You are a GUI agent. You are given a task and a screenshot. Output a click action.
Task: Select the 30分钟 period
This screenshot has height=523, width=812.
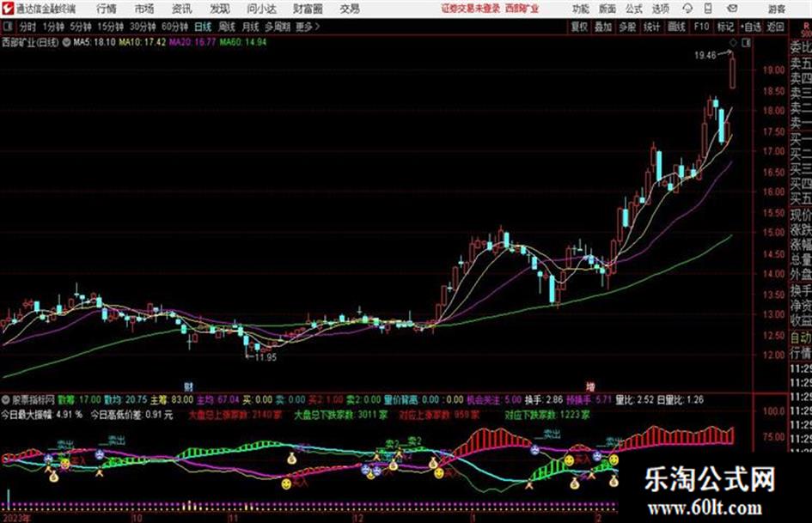pyautogui.click(x=143, y=27)
